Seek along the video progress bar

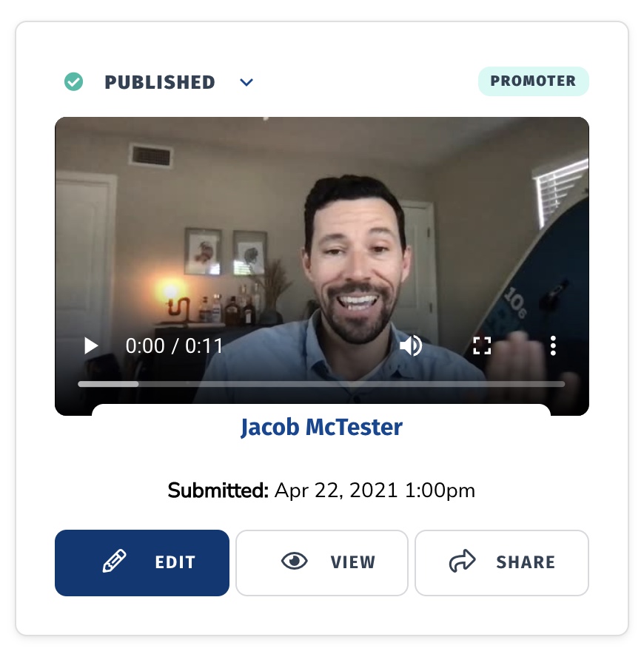(x=321, y=384)
